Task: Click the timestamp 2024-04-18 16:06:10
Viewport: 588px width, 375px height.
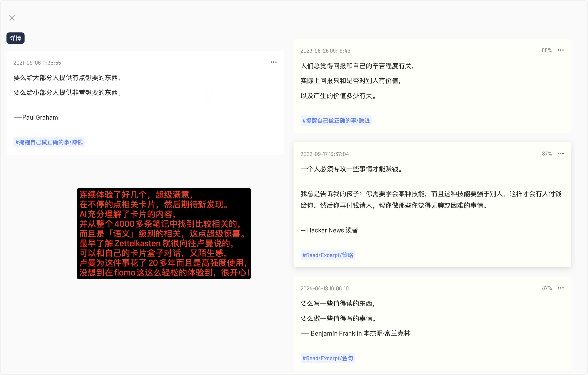Action: click(325, 289)
